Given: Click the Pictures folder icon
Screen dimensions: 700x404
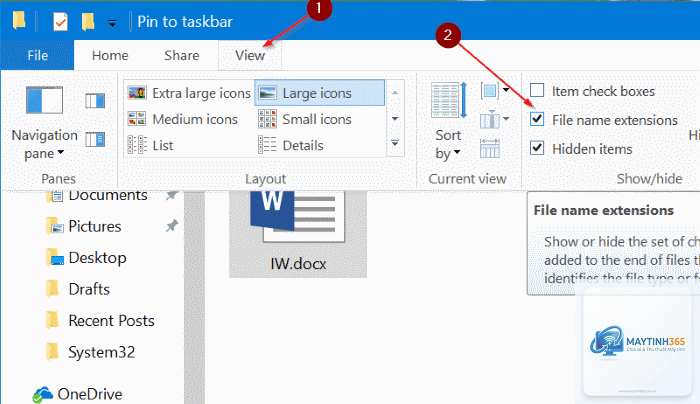Looking at the screenshot, I should [55, 226].
